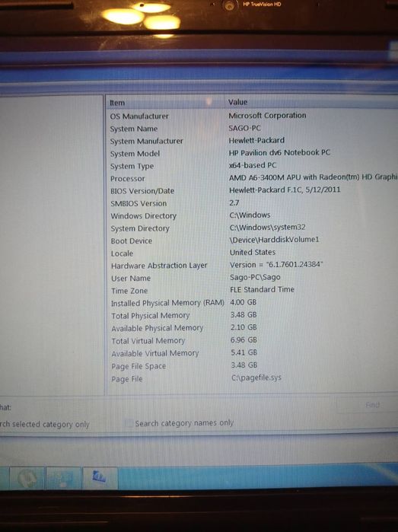Select the Time Zone item
Viewport: 398px width, 532px height.
129,291
